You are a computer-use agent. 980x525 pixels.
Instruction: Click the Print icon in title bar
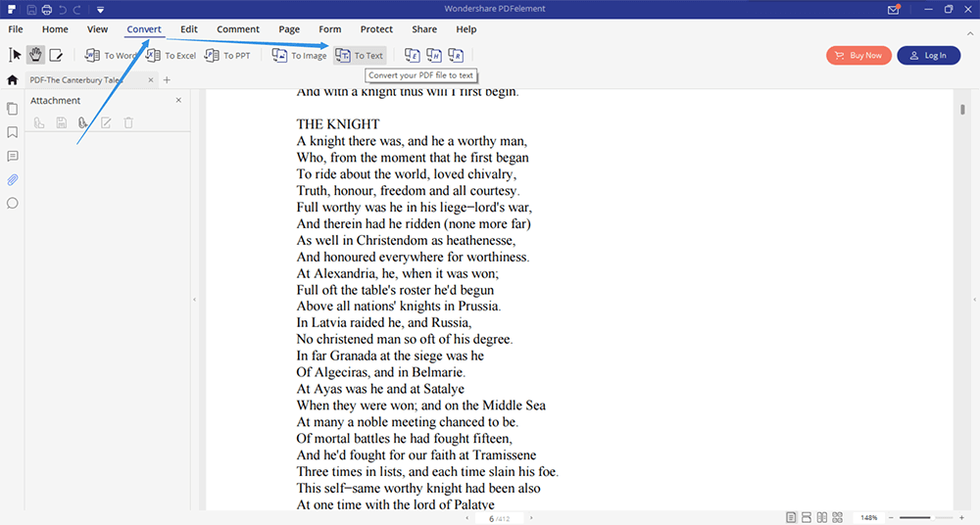click(48, 9)
